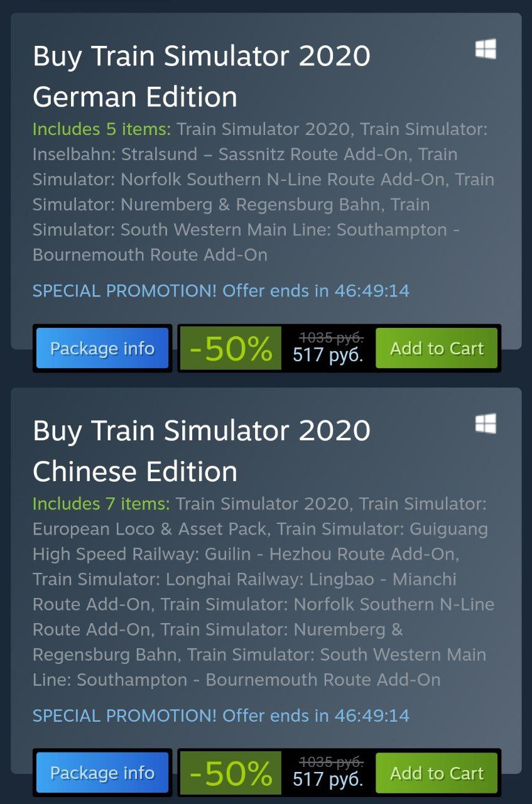The image size is (532, 804).
Task: Click the Windows platform icon for Chinese Edition
Action: [486, 423]
